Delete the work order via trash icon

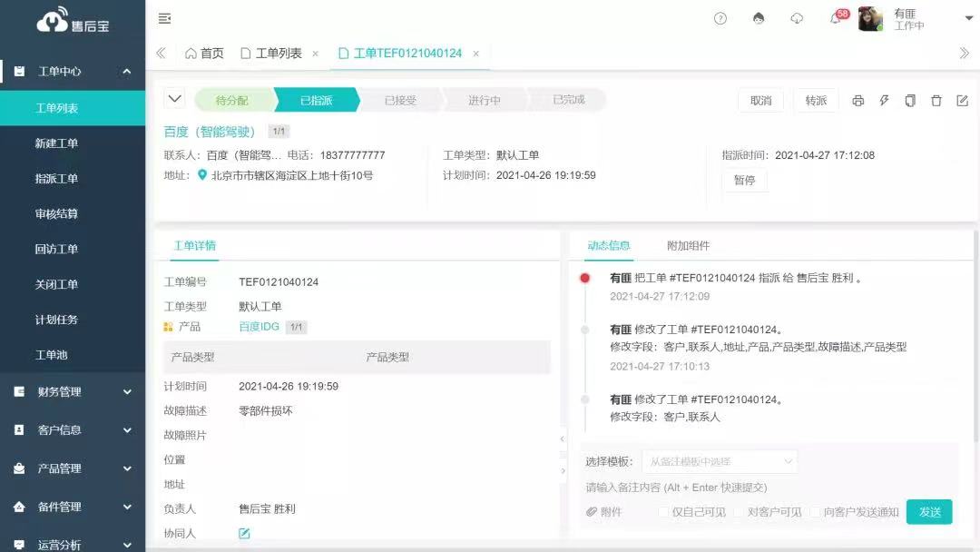pos(936,101)
